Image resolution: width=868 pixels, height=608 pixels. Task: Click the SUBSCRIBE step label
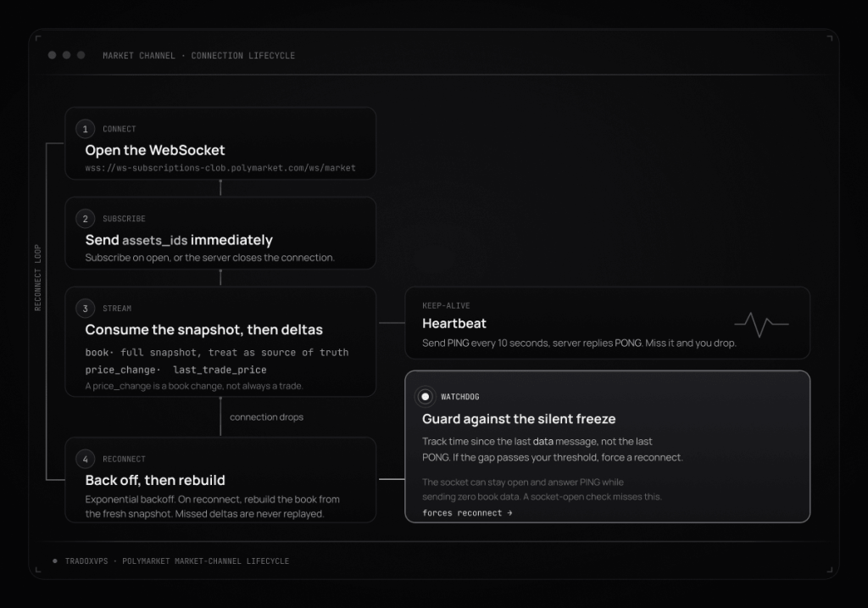click(x=124, y=219)
